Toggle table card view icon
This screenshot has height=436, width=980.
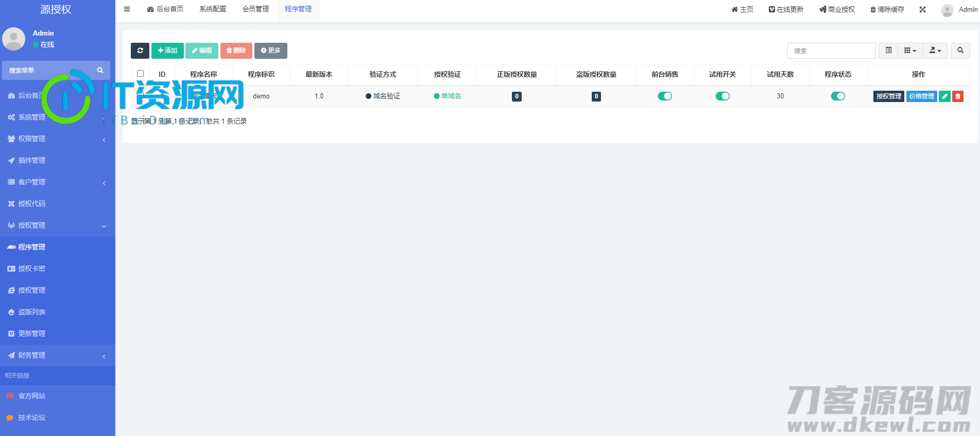point(888,51)
